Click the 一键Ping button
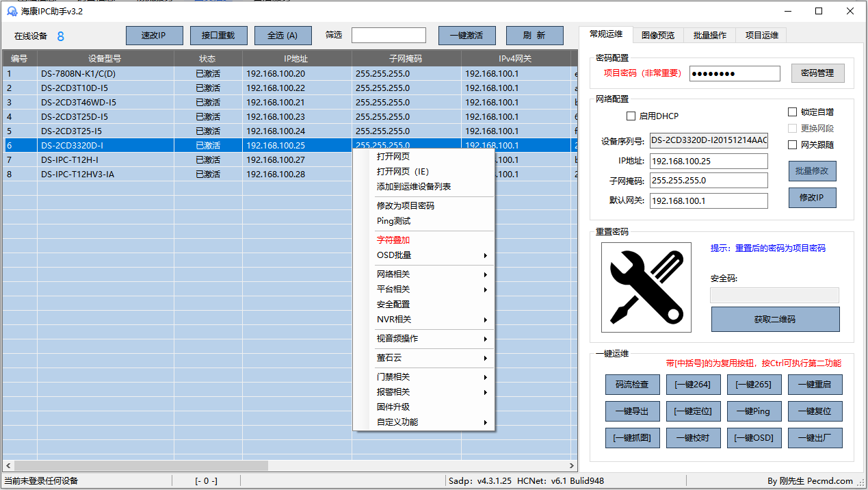The height and width of the screenshot is (490, 868). click(x=754, y=411)
